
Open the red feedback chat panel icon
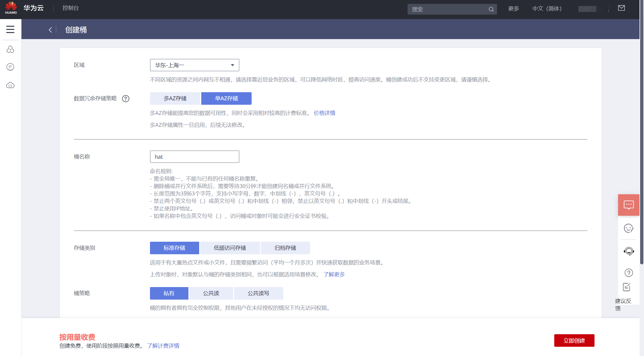[x=628, y=205]
